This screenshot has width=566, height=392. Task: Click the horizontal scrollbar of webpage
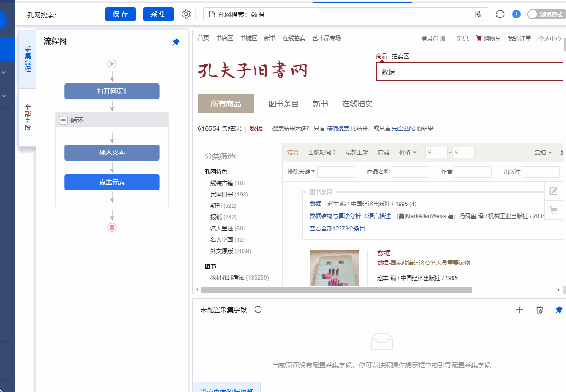pyautogui.click(x=336, y=290)
